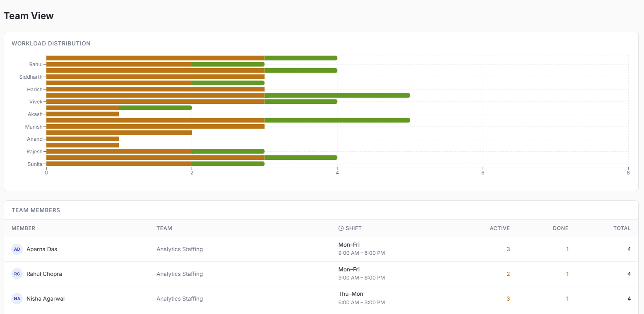Sort by the Member column header
644x314 pixels.
click(x=24, y=228)
